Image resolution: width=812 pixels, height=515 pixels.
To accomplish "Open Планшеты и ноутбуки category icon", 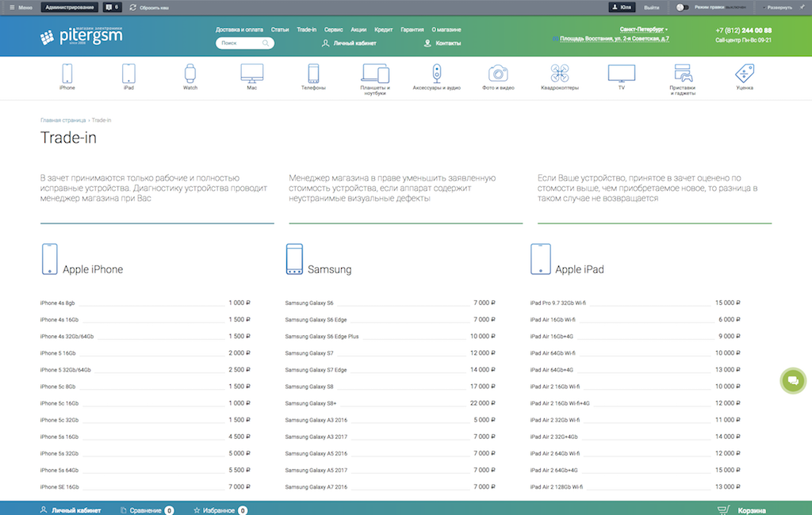I will click(375, 73).
